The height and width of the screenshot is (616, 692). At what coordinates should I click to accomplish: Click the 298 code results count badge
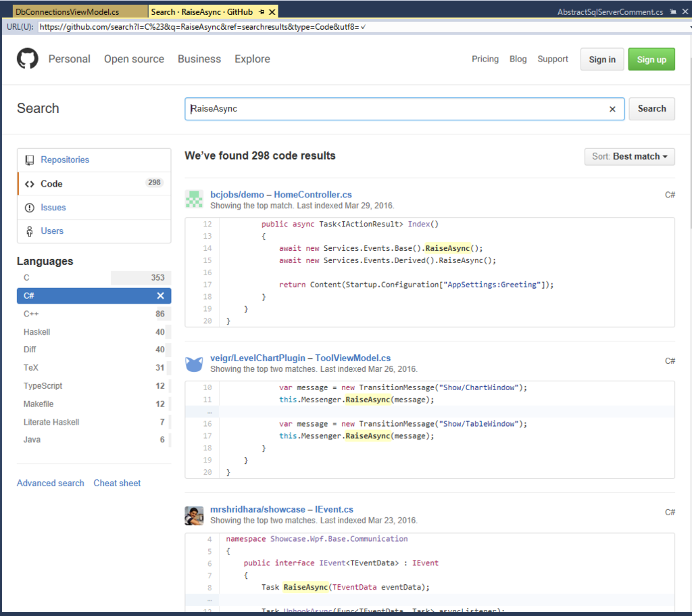[x=155, y=183]
